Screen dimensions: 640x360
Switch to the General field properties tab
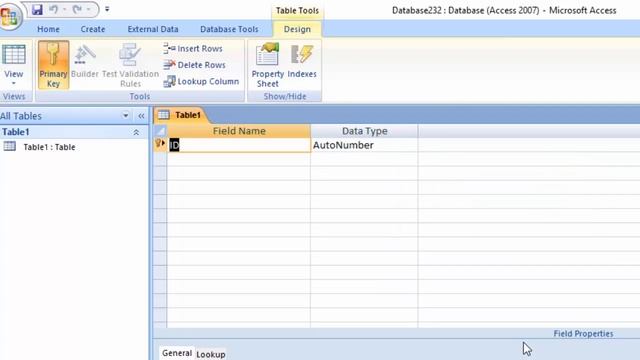[x=177, y=353]
